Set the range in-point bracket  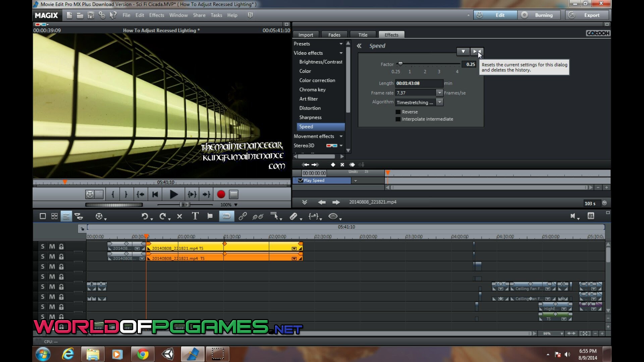113,194
